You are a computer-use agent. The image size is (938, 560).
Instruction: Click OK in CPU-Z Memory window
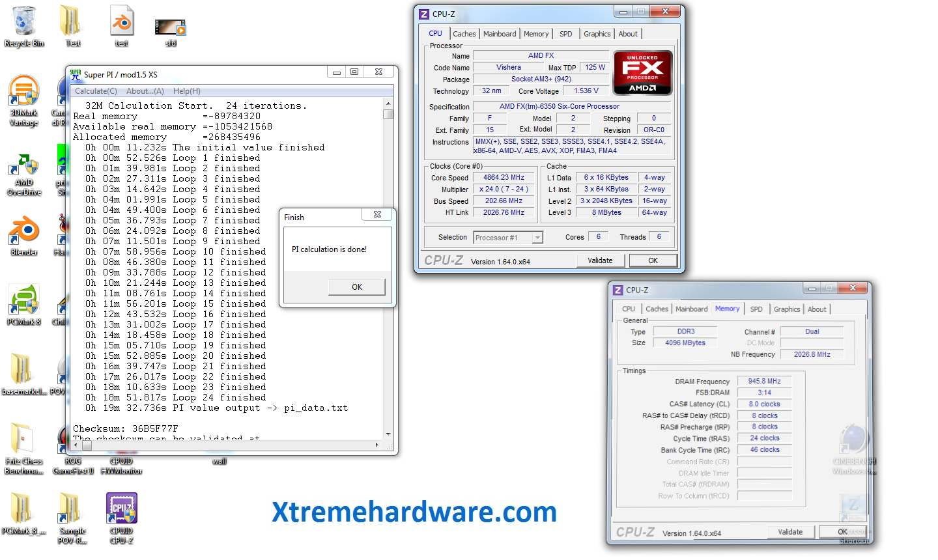(x=843, y=532)
